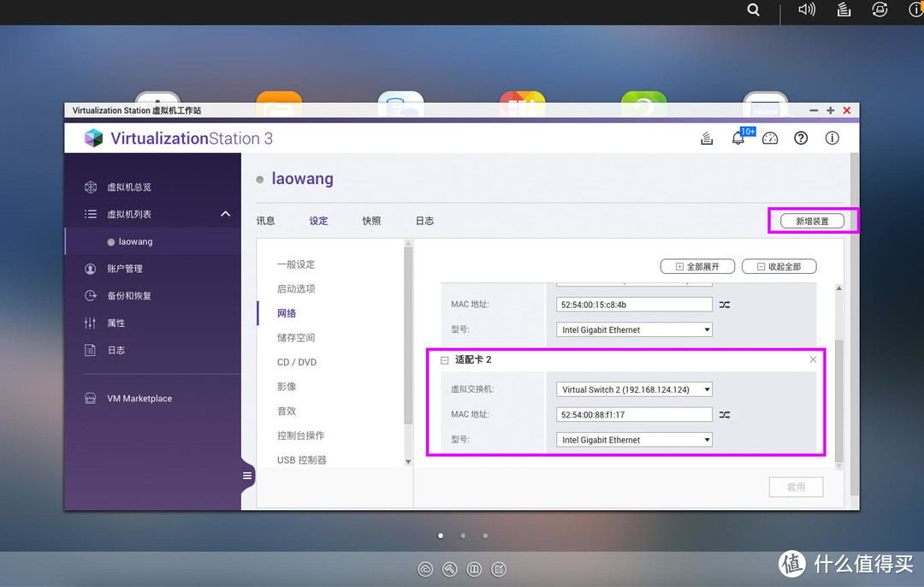924x587 pixels.
Task: Switch to the 设定 tab
Action: click(319, 221)
